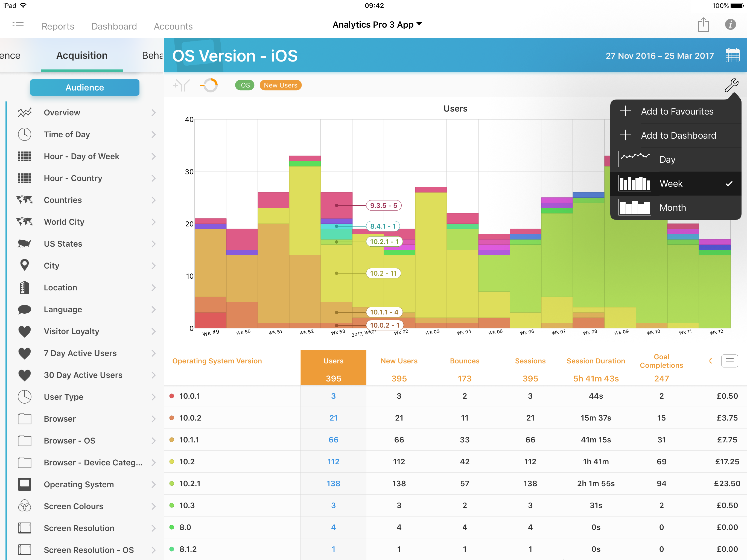The width and height of the screenshot is (747, 560).
Task: Open the Dashboard tab
Action: coord(114,26)
